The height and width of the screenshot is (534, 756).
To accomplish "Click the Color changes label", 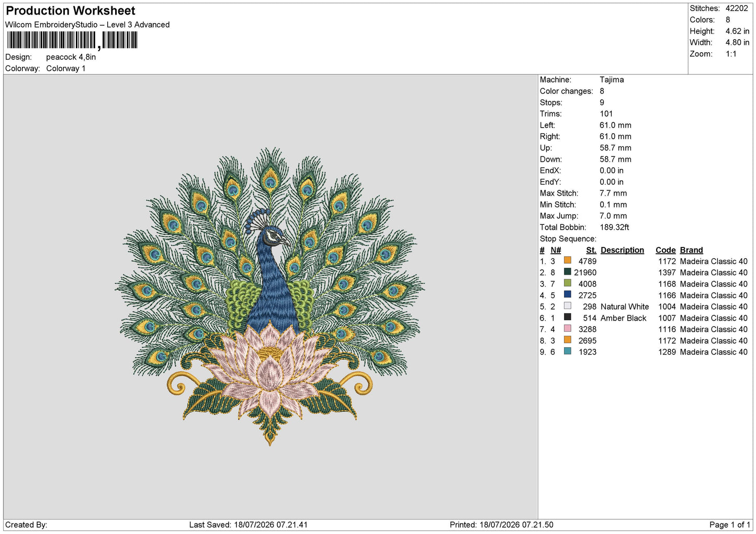I will tap(567, 91).
